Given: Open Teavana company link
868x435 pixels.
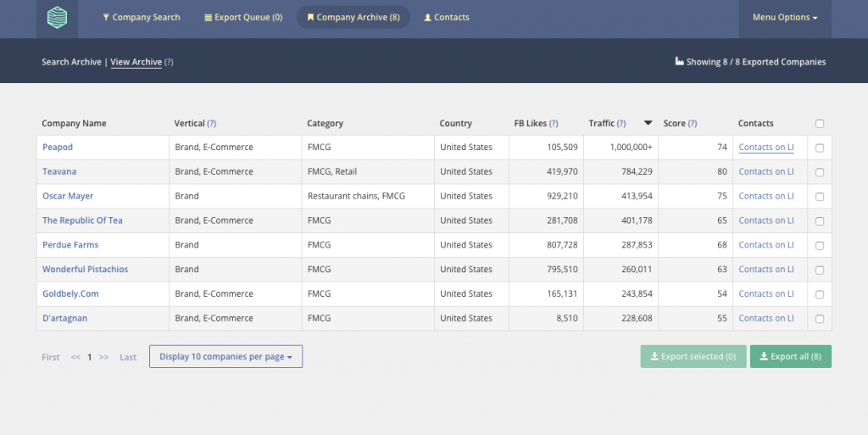Looking at the screenshot, I should click(59, 171).
